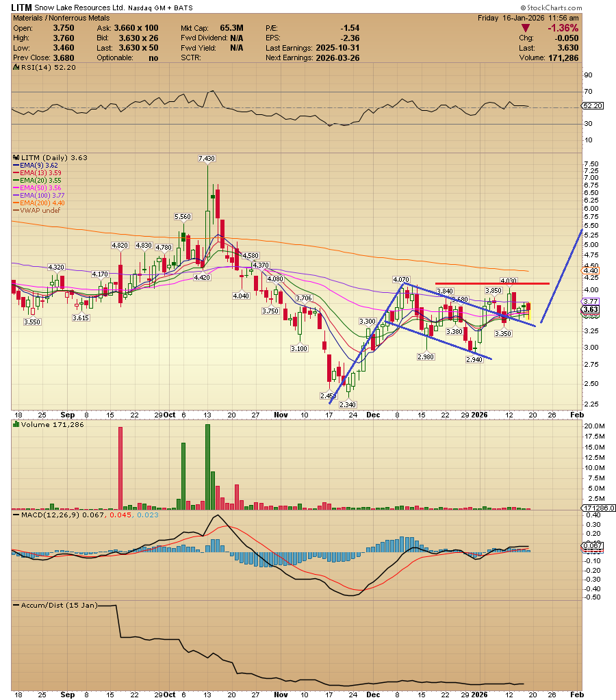Viewport: 616px width, 700px height.
Task: Click the EMA(9) 3.62 legend entry
Action: click(x=36, y=165)
